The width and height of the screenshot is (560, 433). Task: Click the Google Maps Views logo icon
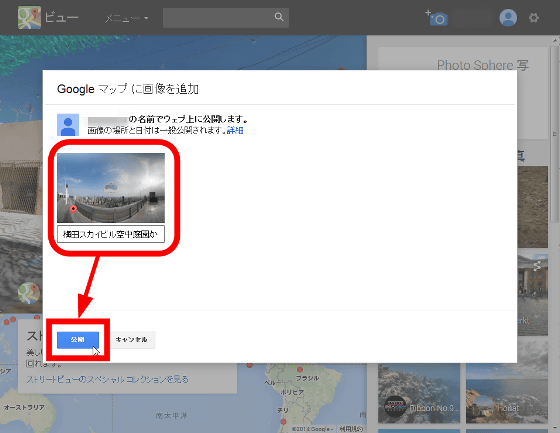click(x=29, y=18)
